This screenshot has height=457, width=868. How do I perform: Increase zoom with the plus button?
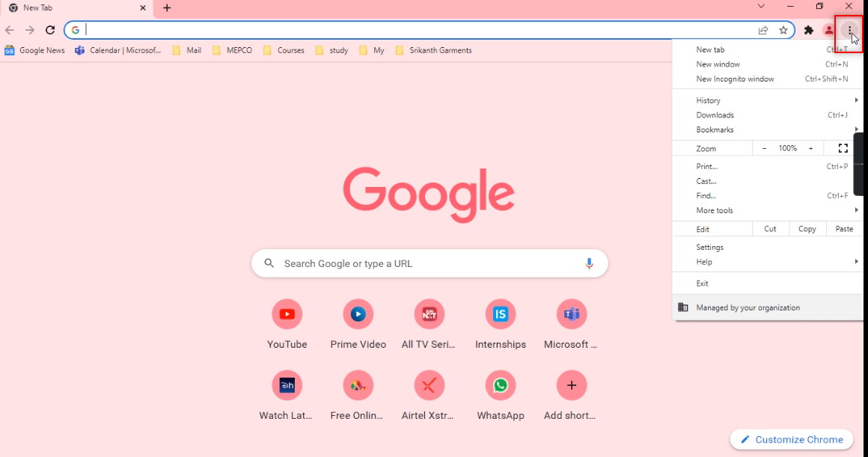(x=811, y=148)
